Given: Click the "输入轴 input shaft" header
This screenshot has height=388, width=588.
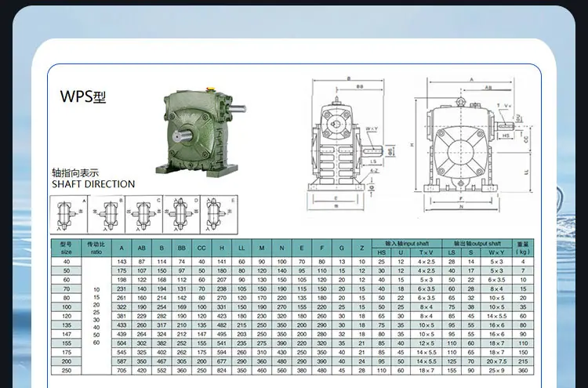Looking at the screenshot, I should (x=407, y=244).
